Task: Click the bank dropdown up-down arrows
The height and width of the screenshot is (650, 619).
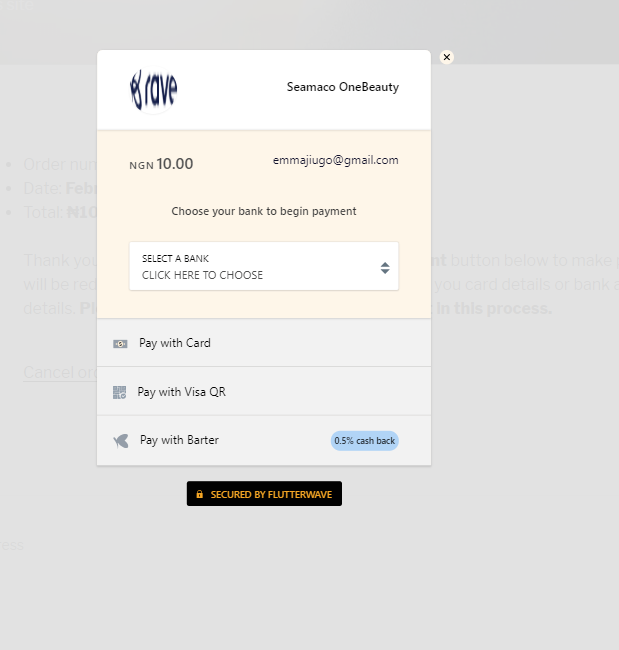Action: pyautogui.click(x=385, y=268)
